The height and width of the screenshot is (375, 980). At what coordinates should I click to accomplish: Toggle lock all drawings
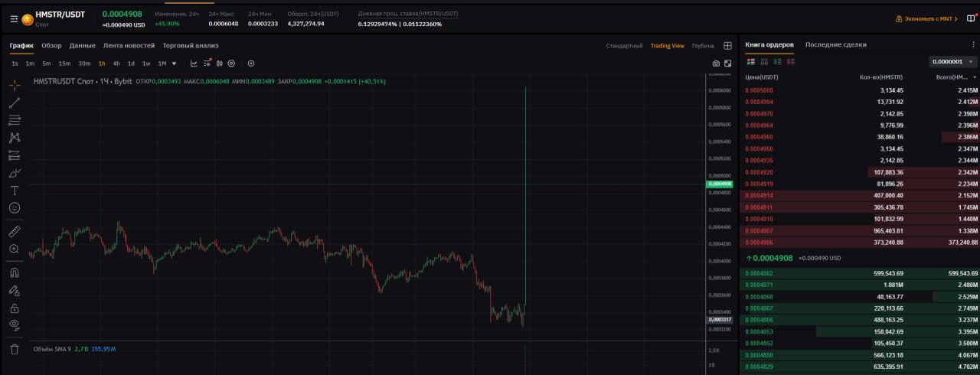coord(15,308)
